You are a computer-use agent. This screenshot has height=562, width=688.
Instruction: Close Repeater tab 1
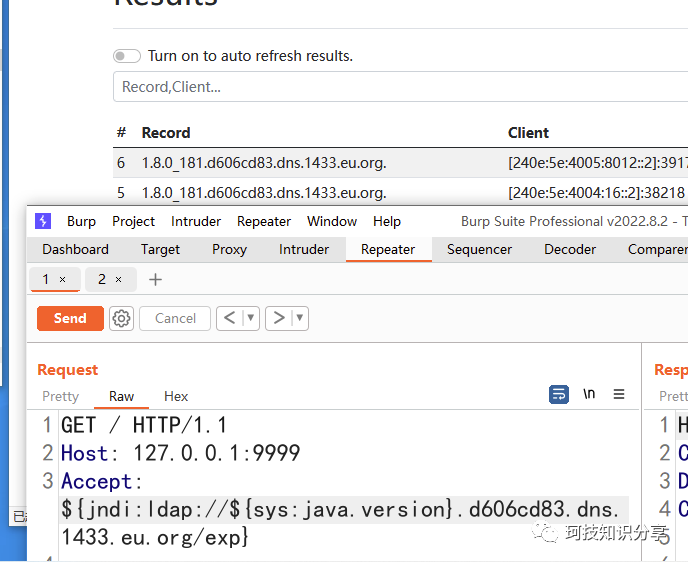pos(63,279)
